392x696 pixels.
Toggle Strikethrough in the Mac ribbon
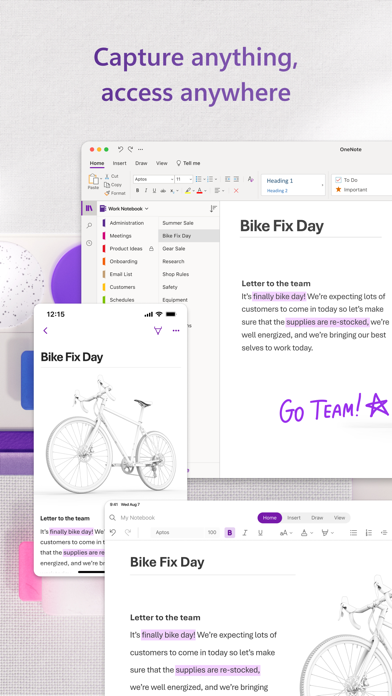[163, 190]
